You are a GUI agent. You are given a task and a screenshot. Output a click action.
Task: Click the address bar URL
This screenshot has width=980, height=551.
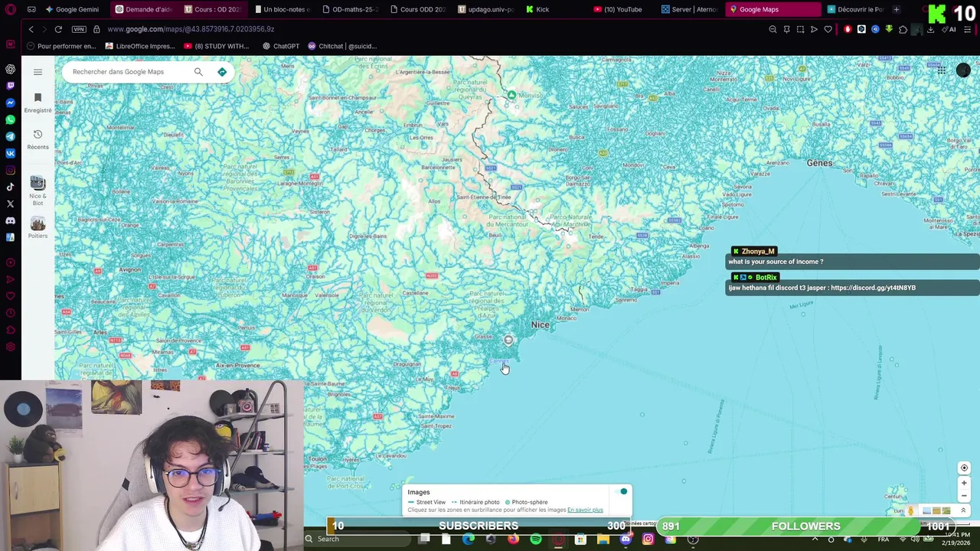coord(191,29)
